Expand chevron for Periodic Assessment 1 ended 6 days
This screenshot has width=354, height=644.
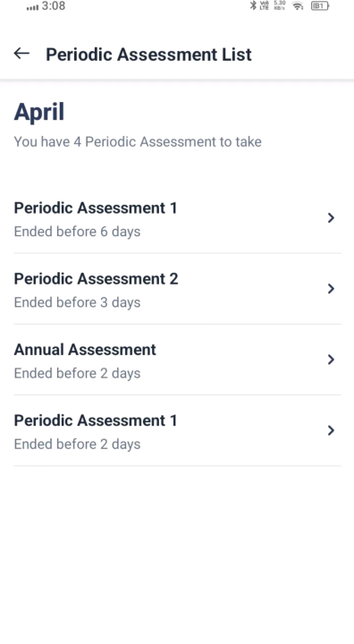[x=331, y=217]
